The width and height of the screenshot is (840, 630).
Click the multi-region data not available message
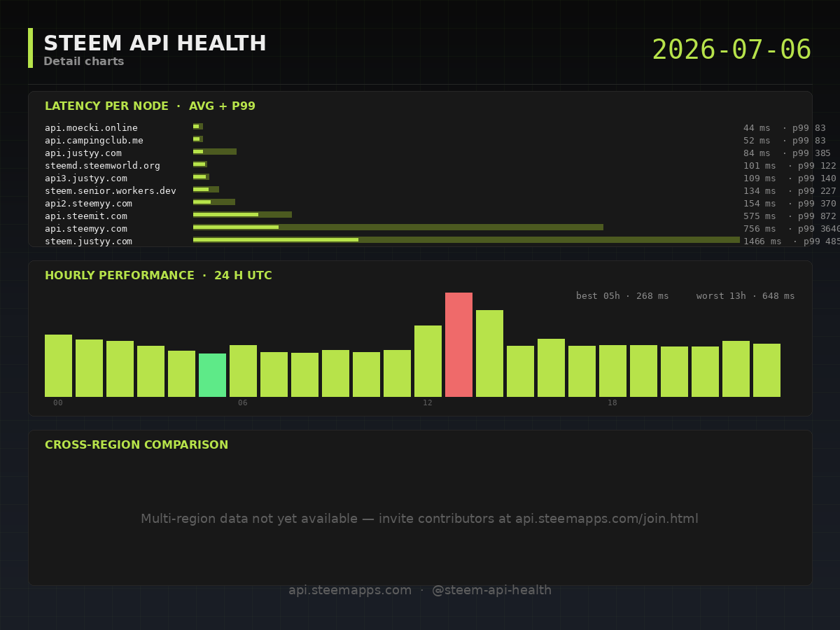[x=419, y=519]
